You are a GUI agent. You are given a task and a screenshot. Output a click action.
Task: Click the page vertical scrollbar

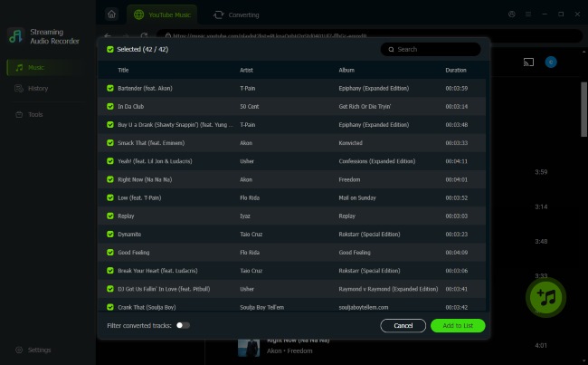[583, 110]
